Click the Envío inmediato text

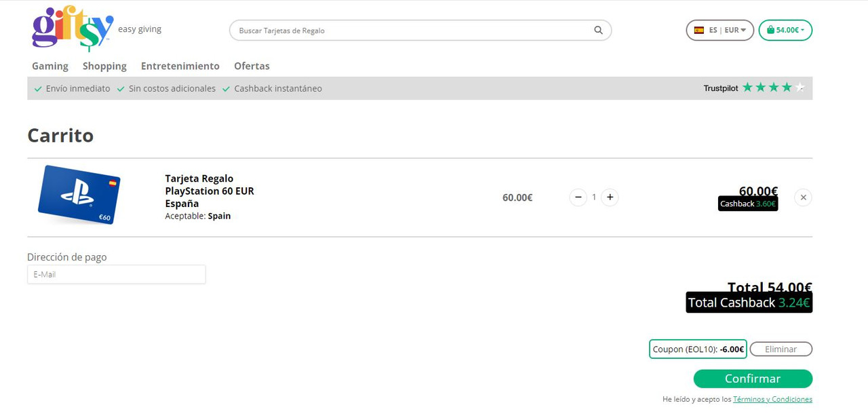tap(78, 88)
